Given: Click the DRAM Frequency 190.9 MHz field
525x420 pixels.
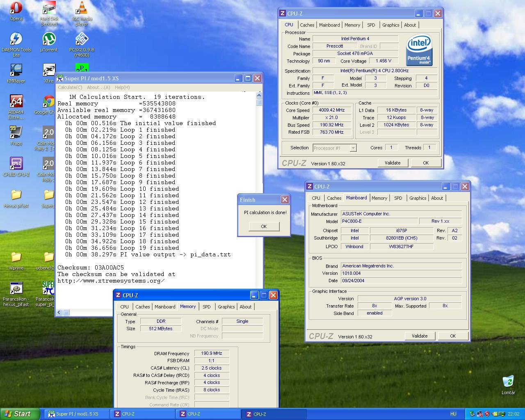Looking at the screenshot, I should [212, 353].
